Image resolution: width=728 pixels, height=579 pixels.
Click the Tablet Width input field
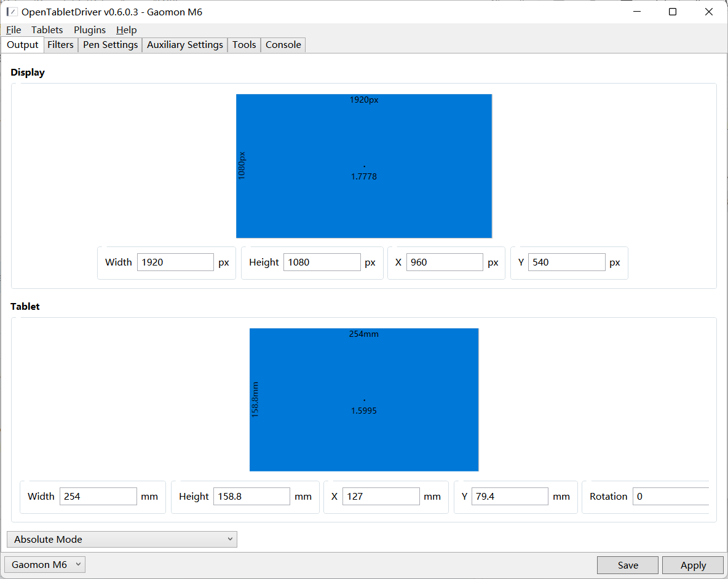(x=98, y=497)
